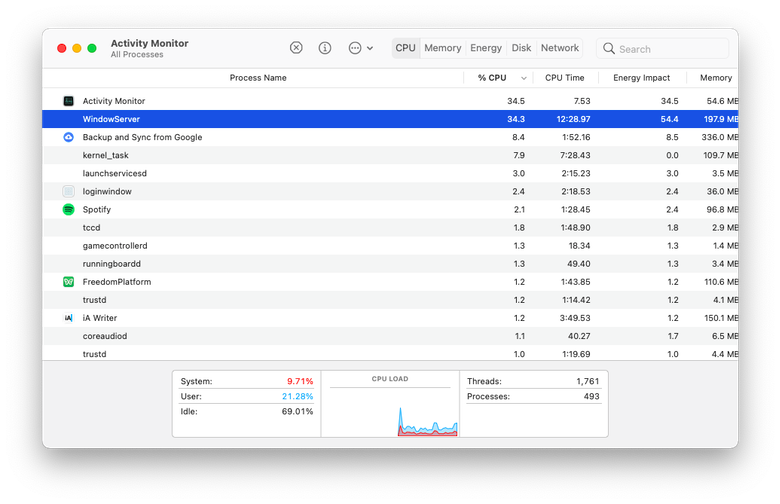Click the Spotify icon in the process list
The height and width of the screenshot is (504, 780).
69,209
